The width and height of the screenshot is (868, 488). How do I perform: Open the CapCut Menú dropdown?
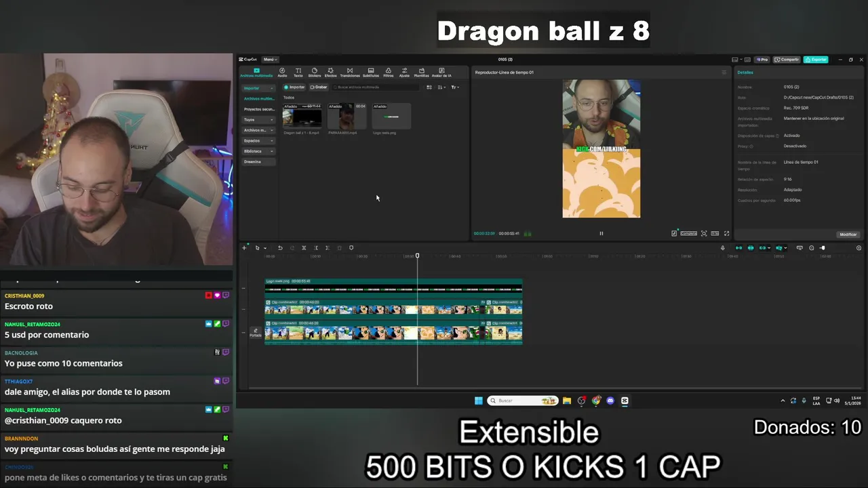coord(269,60)
